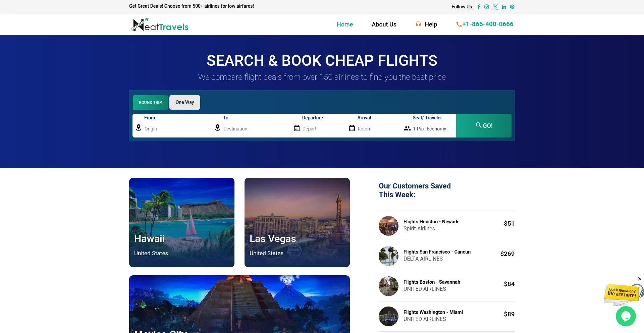Open the Facebook social icon
This screenshot has width=644, height=333.
coord(479,7)
